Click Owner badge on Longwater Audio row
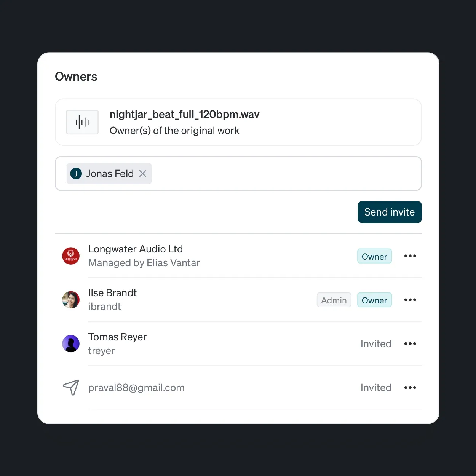The height and width of the screenshot is (476, 476). pos(374,256)
